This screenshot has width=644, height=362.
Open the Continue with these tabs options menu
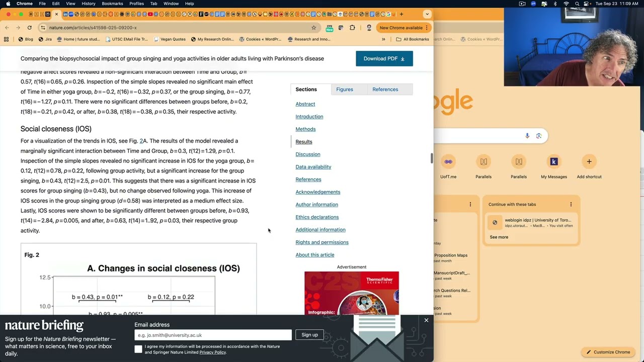click(571, 205)
